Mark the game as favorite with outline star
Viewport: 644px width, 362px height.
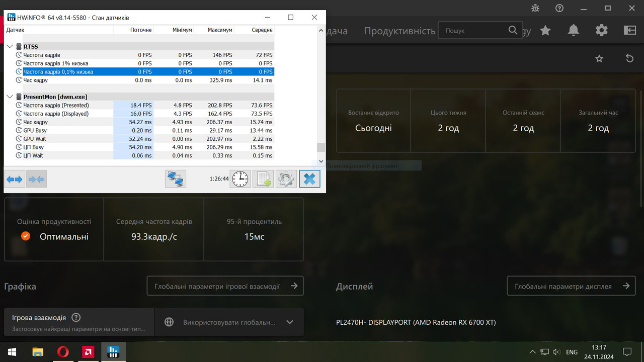pyautogui.click(x=599, y=59)
